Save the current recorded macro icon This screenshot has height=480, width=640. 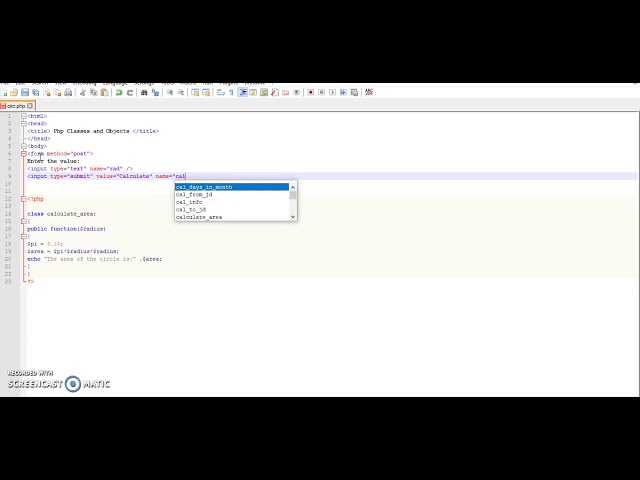point(354,93)
